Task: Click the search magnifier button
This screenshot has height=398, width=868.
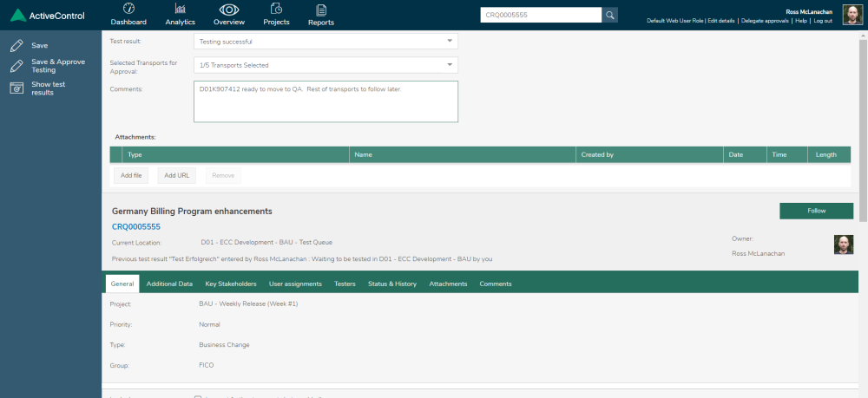Action: [x=609, y=15]
